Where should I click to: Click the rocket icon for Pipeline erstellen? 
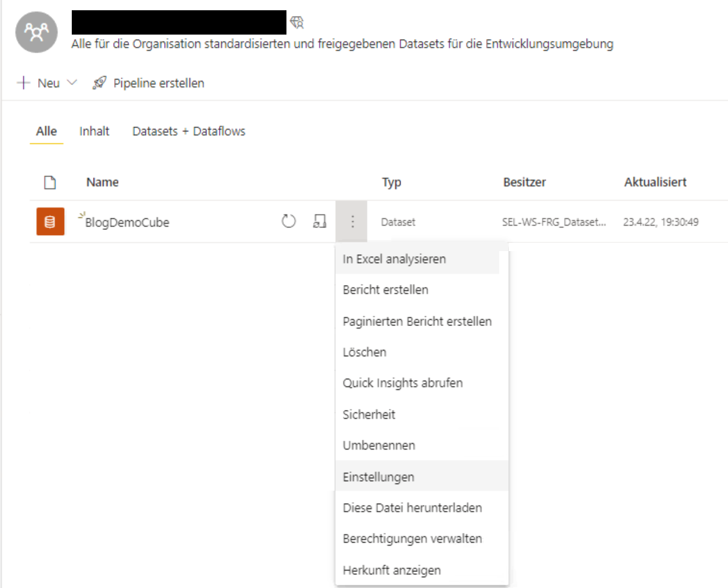[99, 83]
